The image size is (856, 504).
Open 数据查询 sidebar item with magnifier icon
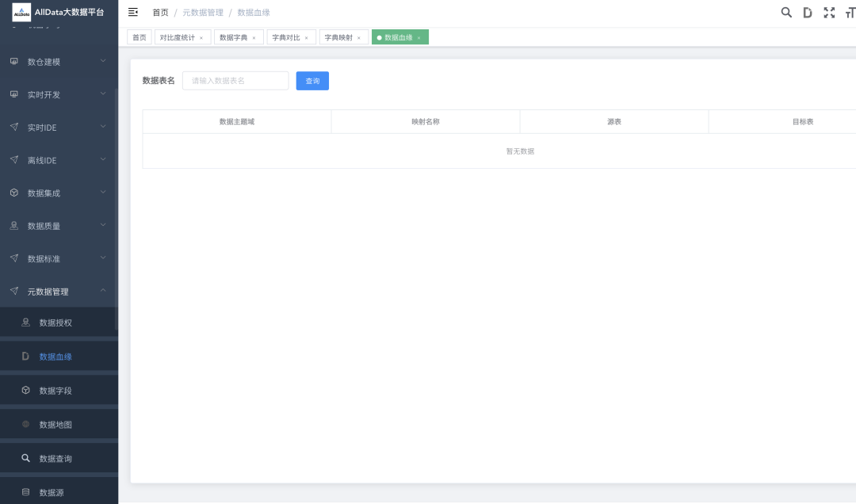point(55,458)
